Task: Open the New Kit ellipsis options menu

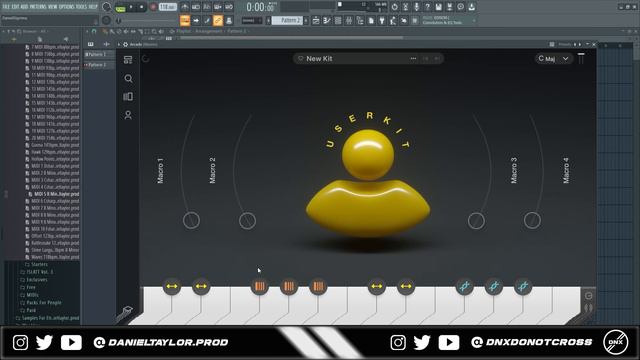Action: (x=413, y=59)
